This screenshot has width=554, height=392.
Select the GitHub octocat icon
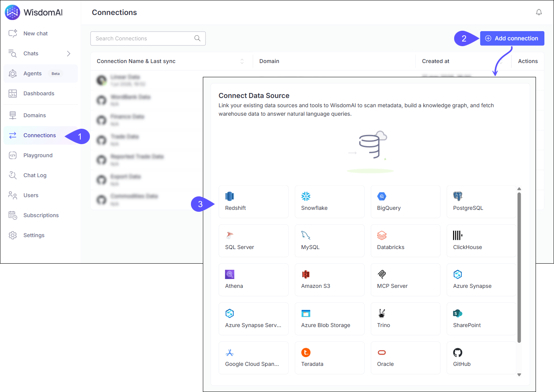click(x=458, y=352)
